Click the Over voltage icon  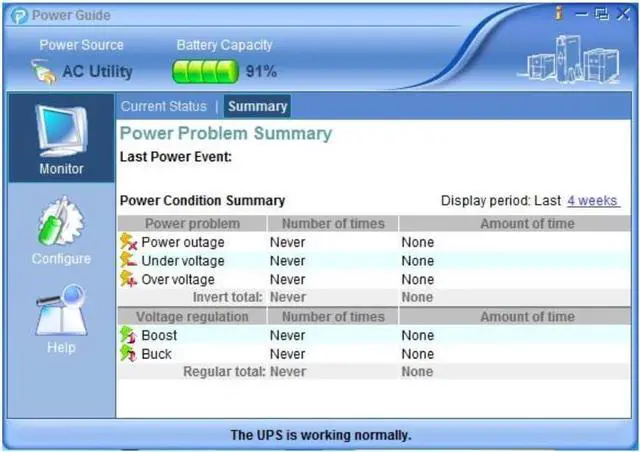point(128,280)
